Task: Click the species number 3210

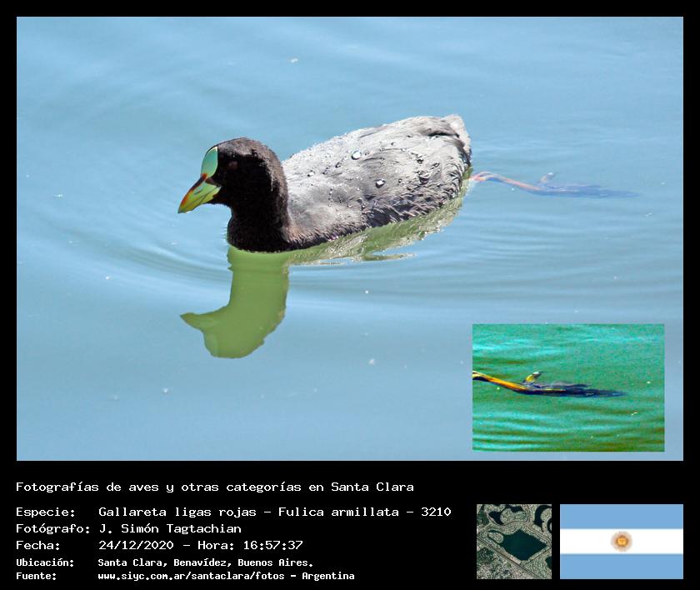Action: point(435,512)
